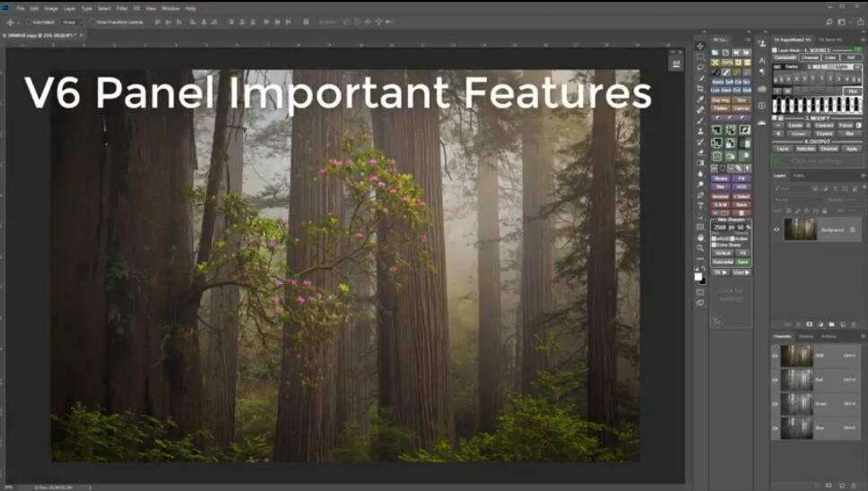Click the lock icon on Background layer
Viewport: 868px width, 491px height.
click(x=854, y=229)
